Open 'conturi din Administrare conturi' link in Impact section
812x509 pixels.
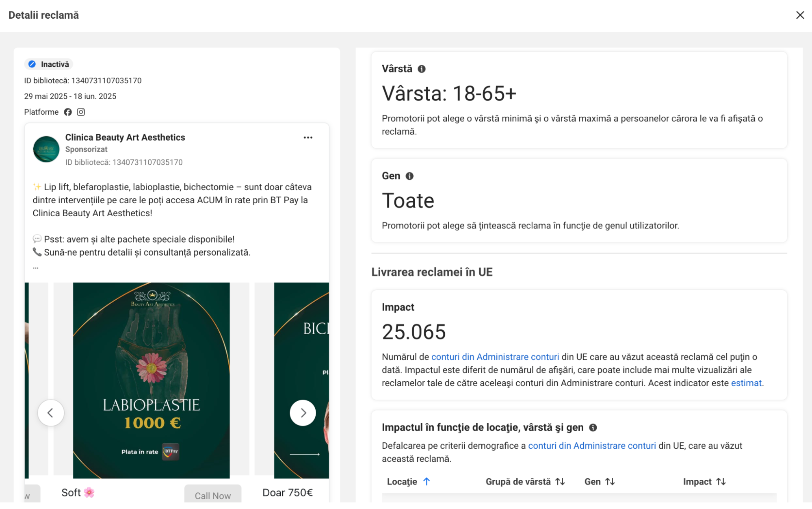pos(495,357)
